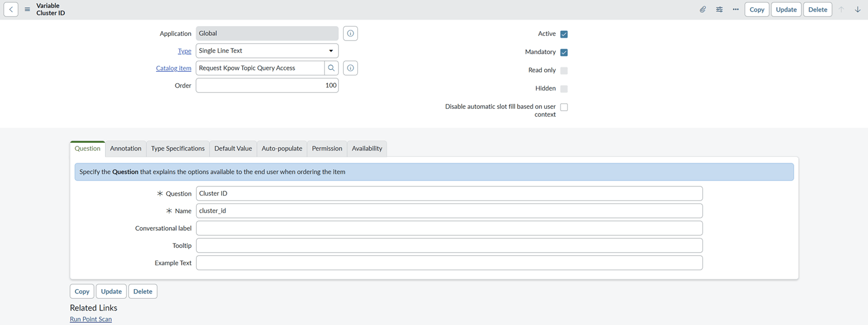Open the Run Point Scan link
The width and height of the screenshot is (868, 325).
point(91,319)
